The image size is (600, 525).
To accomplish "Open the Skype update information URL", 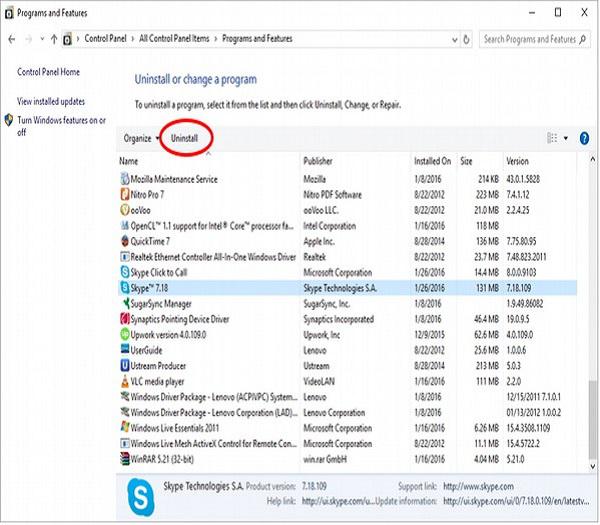I will pyautogui.click(x=516, y=501).
